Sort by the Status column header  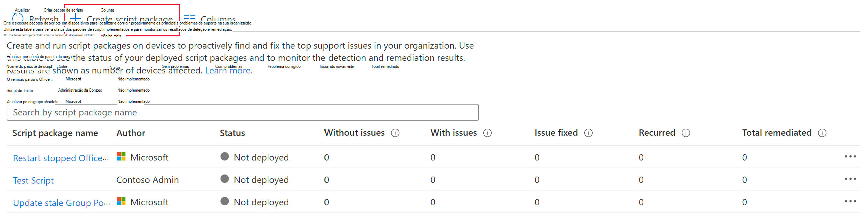click(232, 133)
